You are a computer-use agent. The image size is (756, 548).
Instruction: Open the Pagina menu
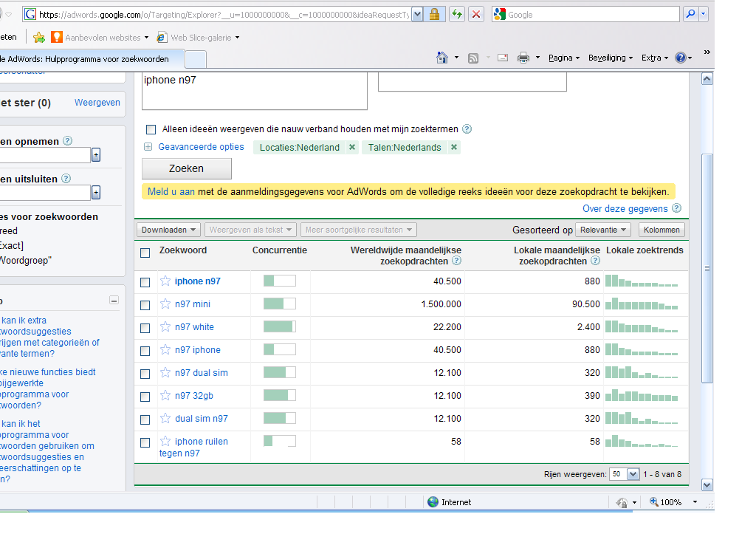click(x=564, y=58)
